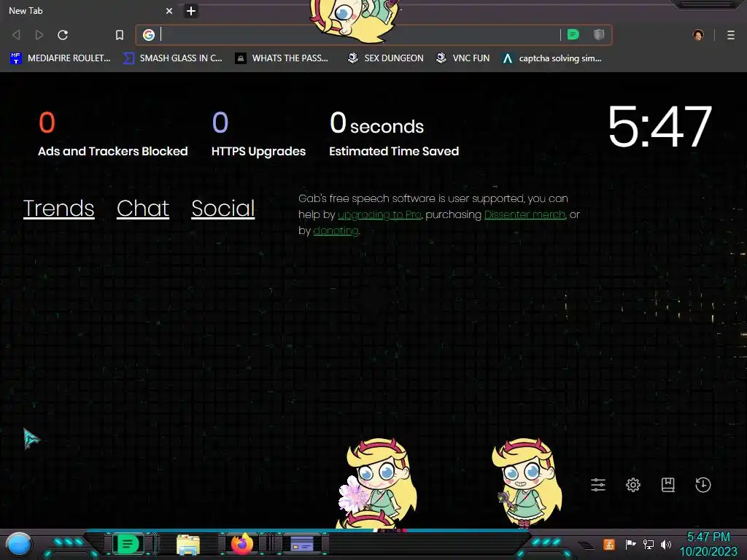The width and height of the screenshot is (747, 560).
Task: Click the Star Butterfly mascot holding the wand
Action: click(x=527, y=483)
